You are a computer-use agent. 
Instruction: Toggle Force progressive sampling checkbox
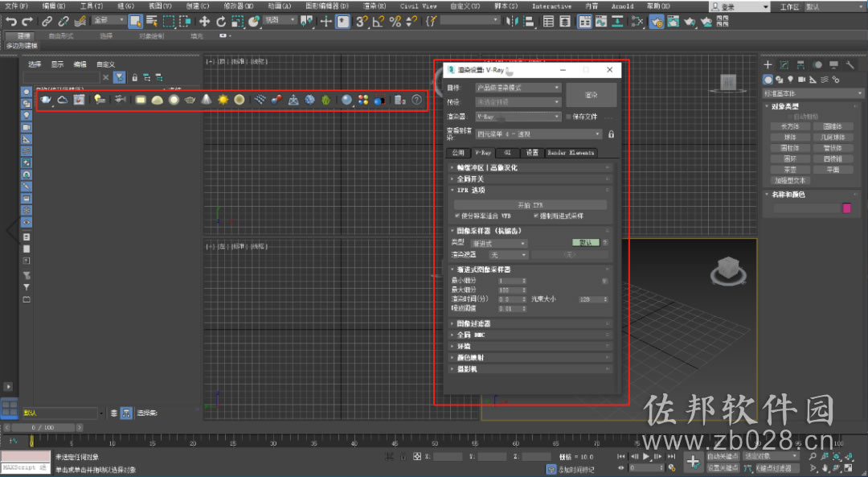[536, 216]
